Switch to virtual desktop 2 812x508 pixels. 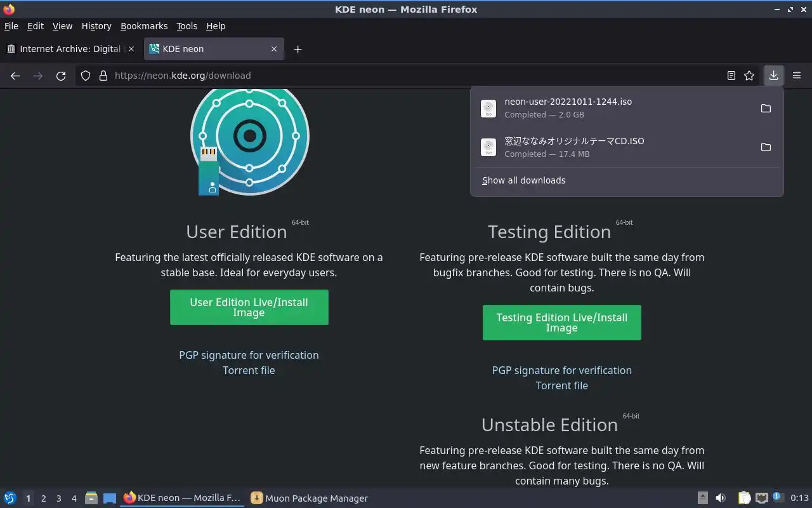43,498
